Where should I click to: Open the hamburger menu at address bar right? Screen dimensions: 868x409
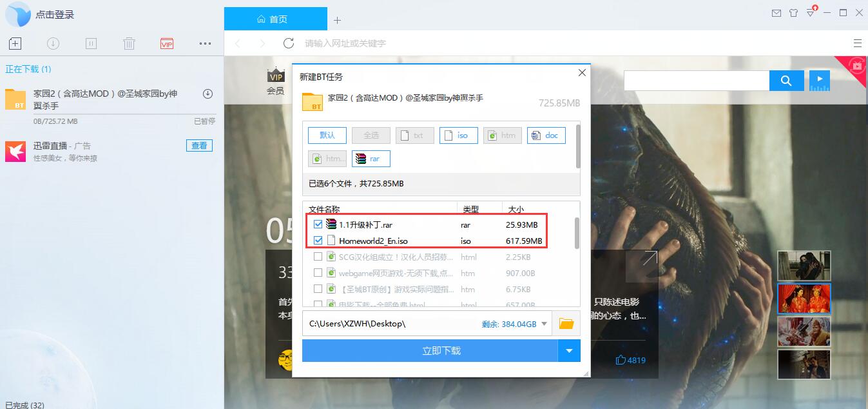coord(858,43)
